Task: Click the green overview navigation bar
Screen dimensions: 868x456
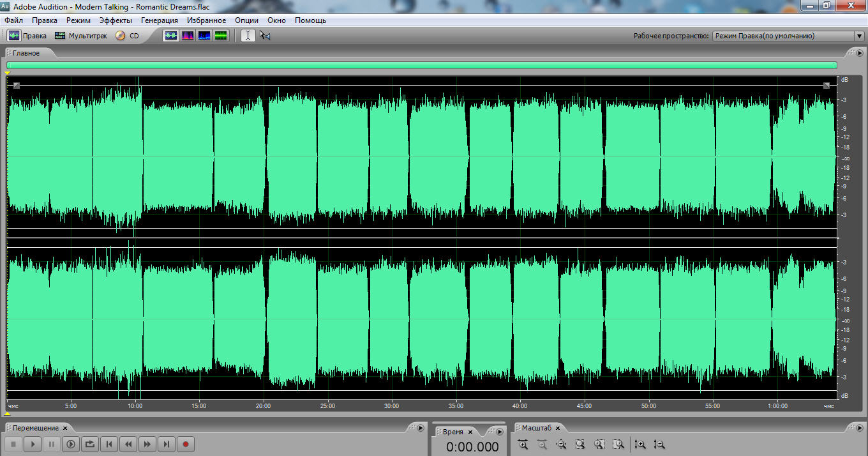Action: [x=421, y=65]
